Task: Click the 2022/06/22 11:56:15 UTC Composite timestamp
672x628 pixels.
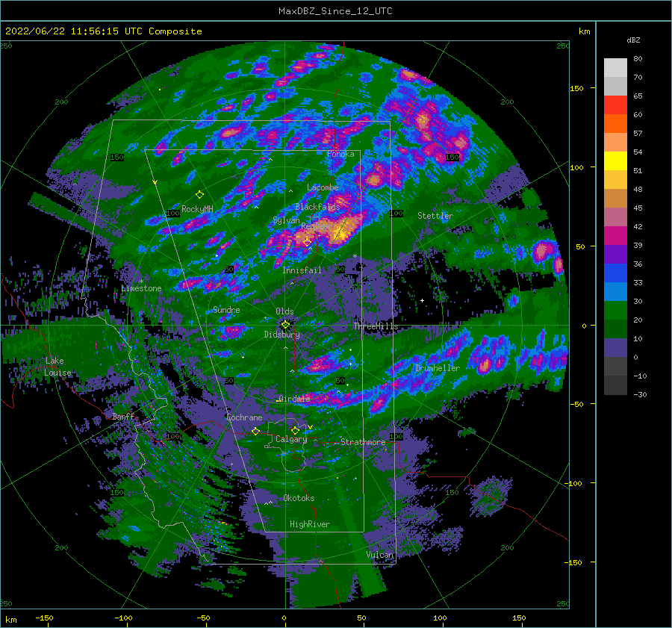Action: click(x=103, y=31)
